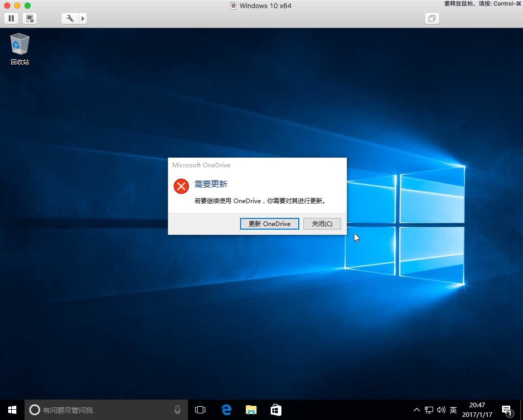This screenshot has width=523, height=420.
Task: Click the Update OneDrive button
Action: click(x=270, y=224)
